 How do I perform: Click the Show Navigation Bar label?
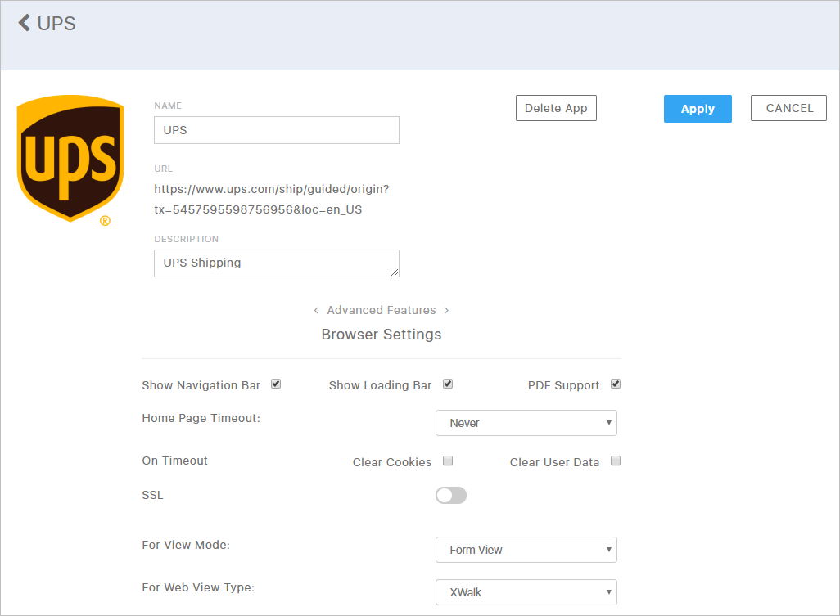coord(201,385)
